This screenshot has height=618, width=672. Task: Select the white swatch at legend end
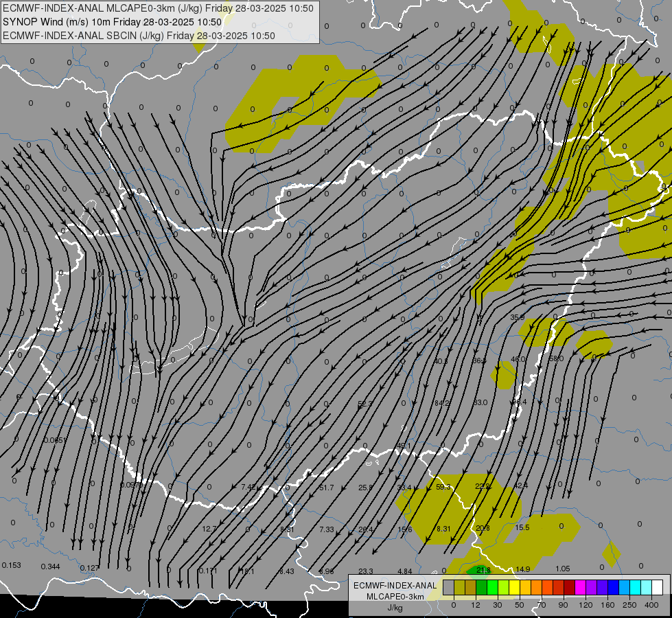click(657, 587)
